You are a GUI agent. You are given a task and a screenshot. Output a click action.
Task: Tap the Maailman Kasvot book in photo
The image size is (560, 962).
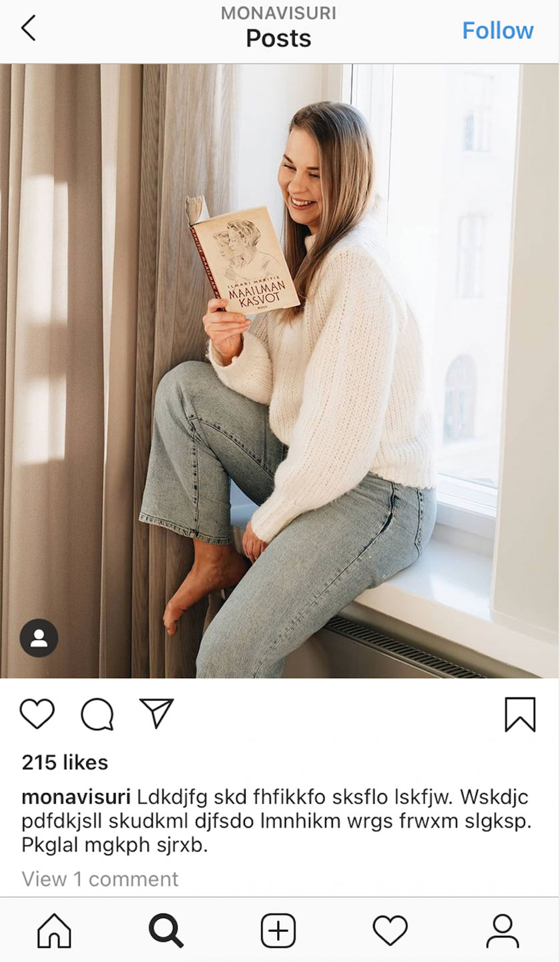[x=243, y=257]
